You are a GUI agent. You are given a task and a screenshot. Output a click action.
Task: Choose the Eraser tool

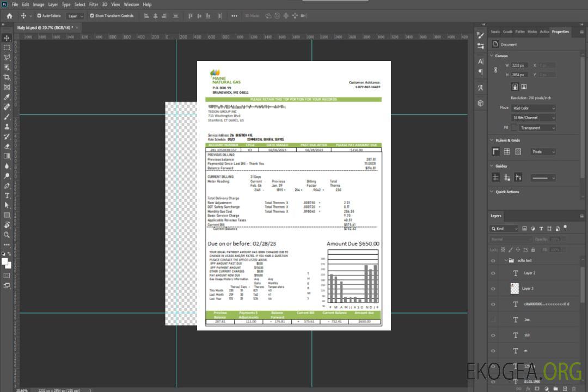(7, 146)
